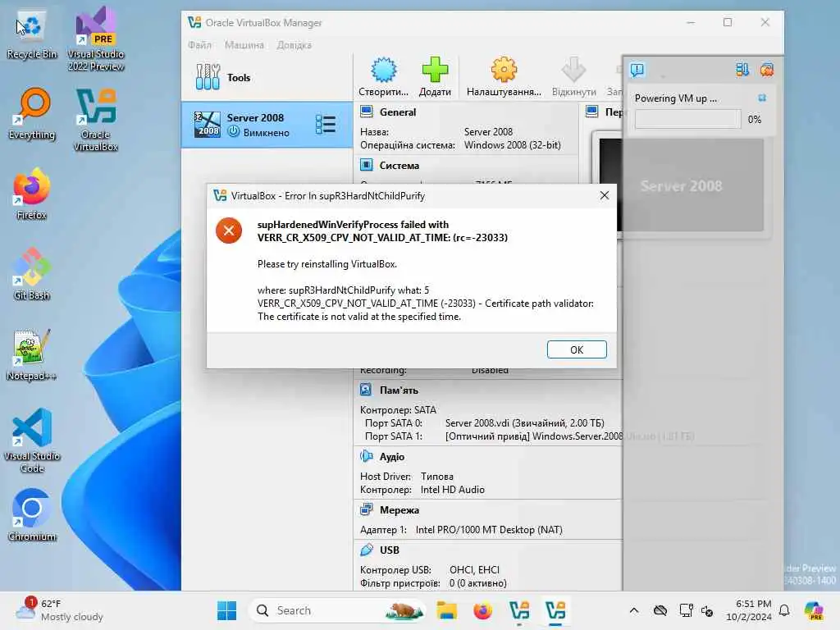Click the Створити (New) toolbar icon
The width and height of the screenshot is (840, 630).
point(384,70)
